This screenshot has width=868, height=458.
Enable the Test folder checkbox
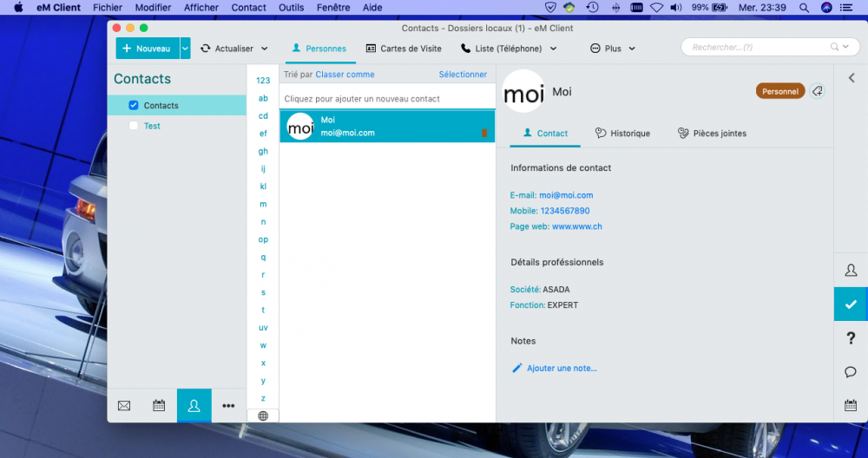click(133, 126)
